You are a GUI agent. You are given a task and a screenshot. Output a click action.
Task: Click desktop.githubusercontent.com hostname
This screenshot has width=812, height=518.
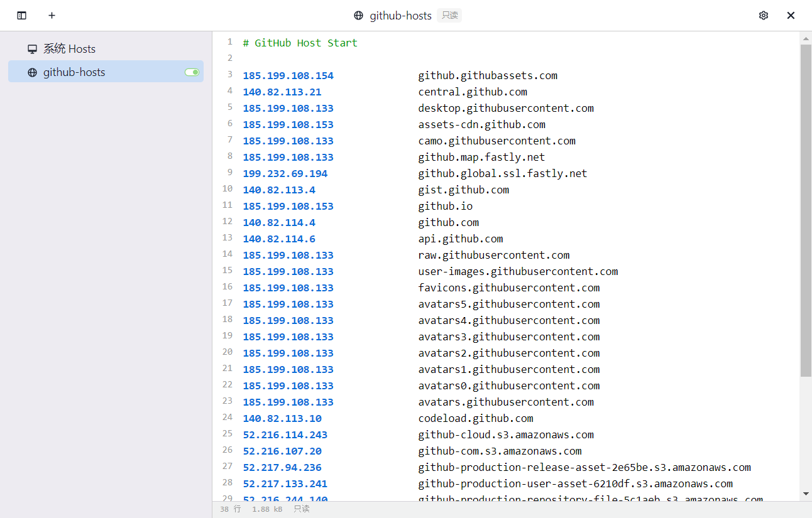[x=506, y=108]
